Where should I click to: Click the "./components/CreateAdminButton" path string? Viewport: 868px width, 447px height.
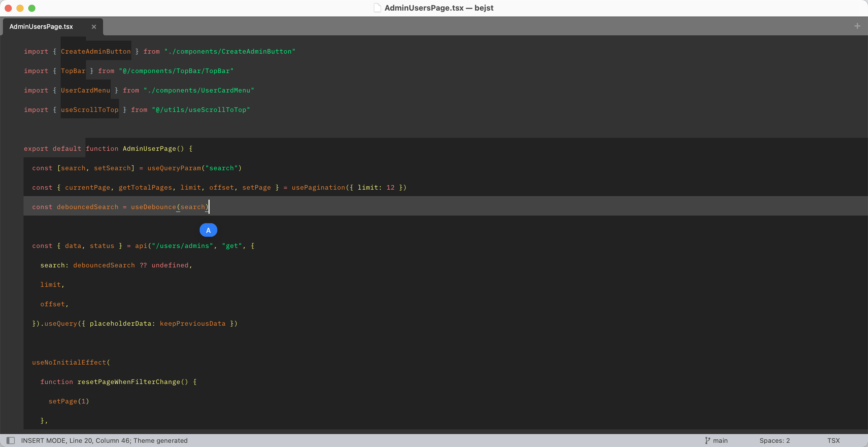click(x=230, y=51)
